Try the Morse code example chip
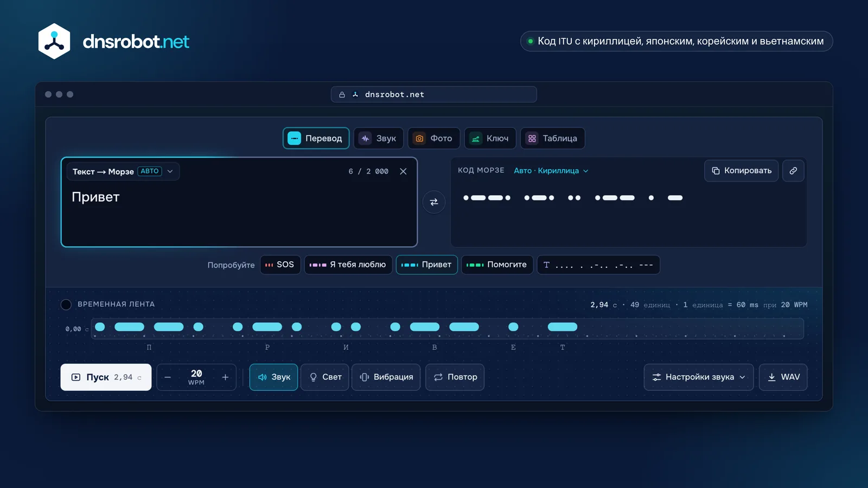The width and height of the screenshot is (868, 488). tap(598, 265)
